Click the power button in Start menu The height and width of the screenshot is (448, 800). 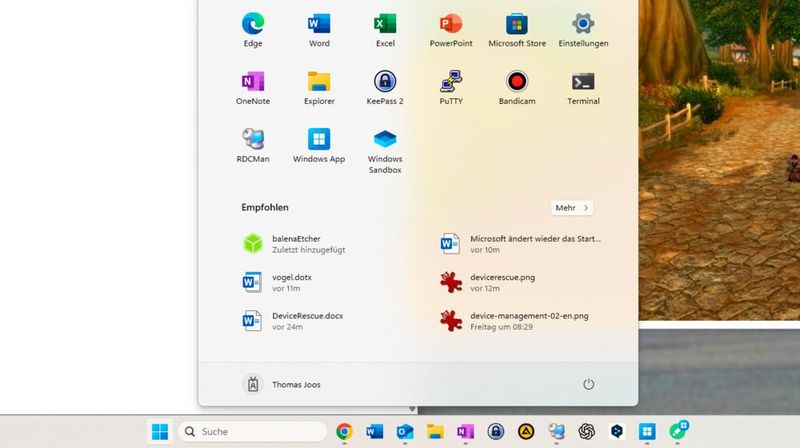[588, 384]
